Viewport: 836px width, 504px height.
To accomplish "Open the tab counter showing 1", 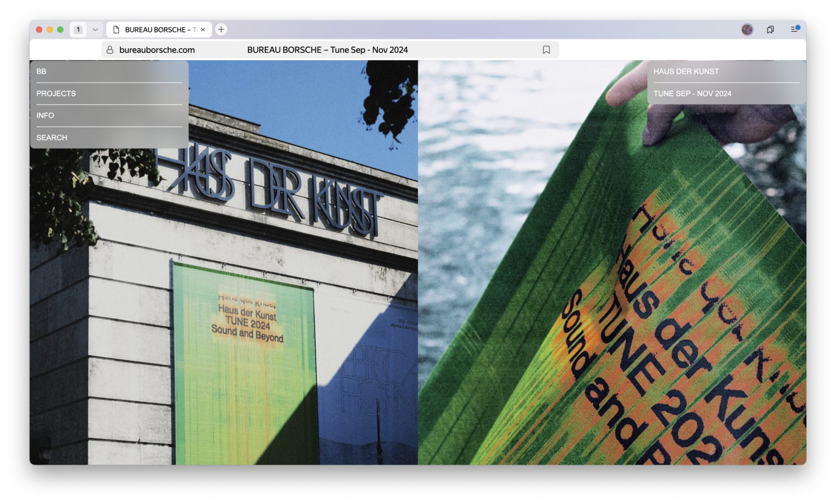I will tap(78, 30).
